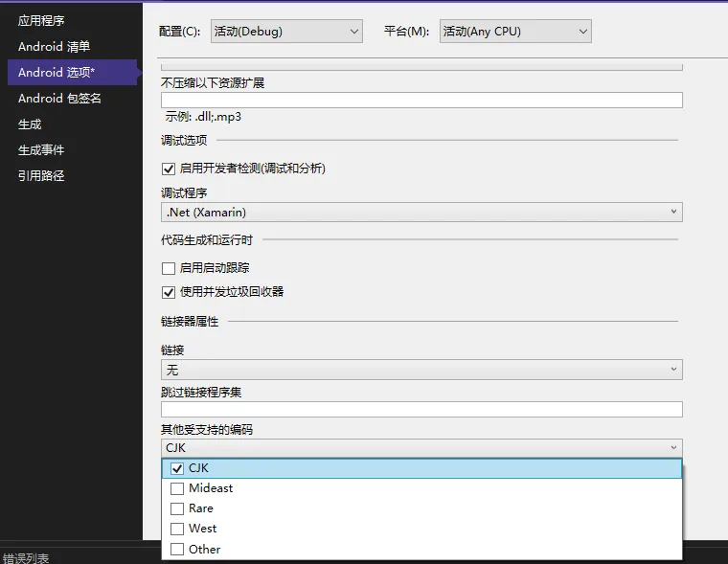Open the 生成事件 tab
Image resolution: width=728 pixels, height=564 pixels.
(x=41, y=150)
